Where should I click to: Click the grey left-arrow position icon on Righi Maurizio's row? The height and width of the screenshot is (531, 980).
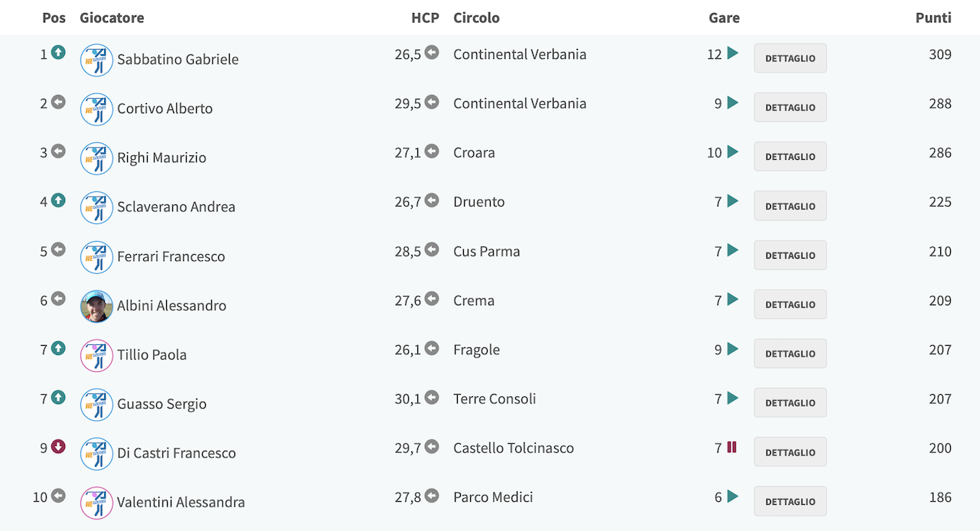58,151
